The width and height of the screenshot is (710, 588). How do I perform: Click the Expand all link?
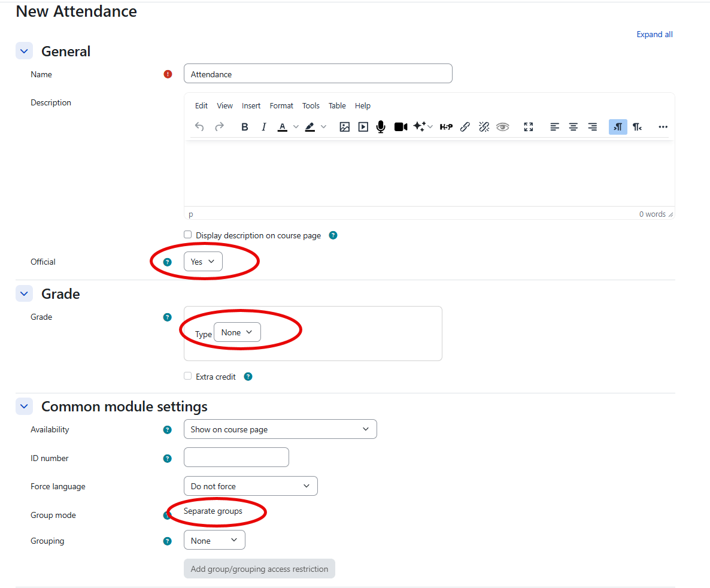tap(654, 34)
